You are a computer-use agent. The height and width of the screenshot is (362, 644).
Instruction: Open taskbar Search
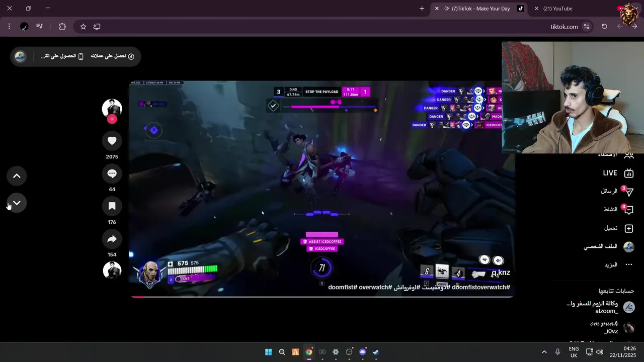[282, 352]
